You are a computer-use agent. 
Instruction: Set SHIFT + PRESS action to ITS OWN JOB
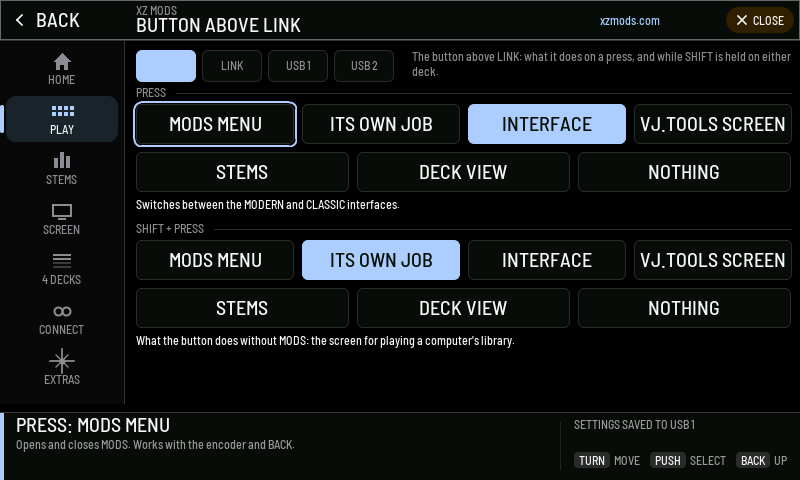381,260
